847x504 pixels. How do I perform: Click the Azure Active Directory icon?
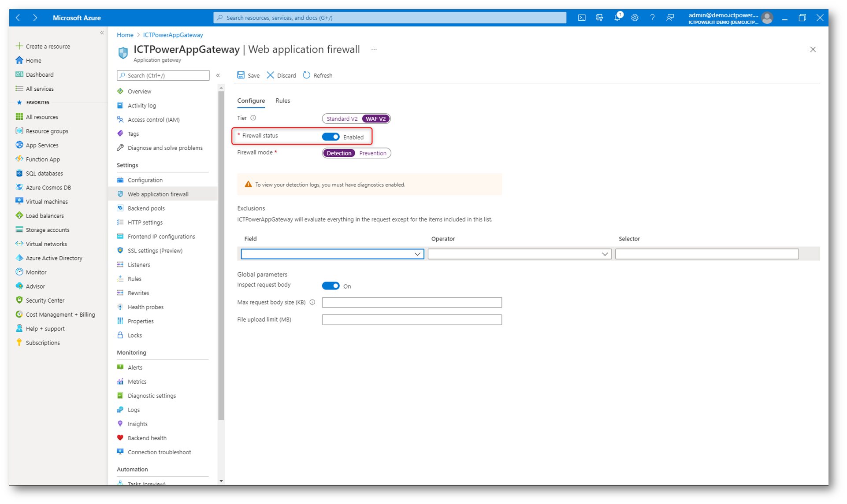19,258
